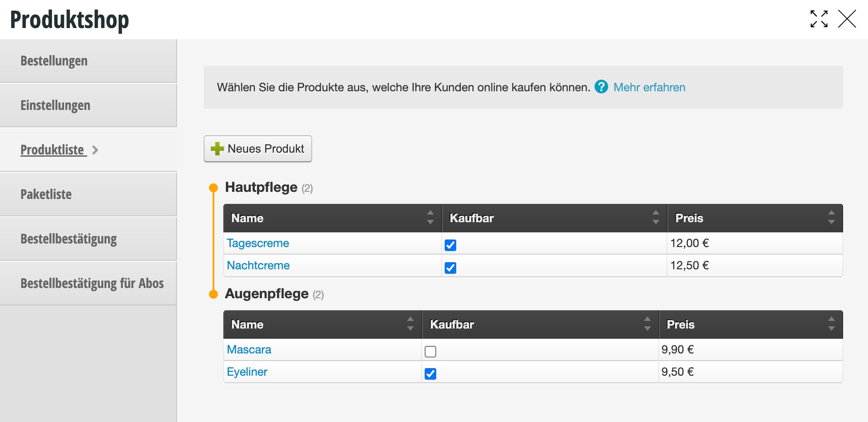Click the Neues Produkt button
This screenshot has height=422, width=868.
(x=258, y=149)
